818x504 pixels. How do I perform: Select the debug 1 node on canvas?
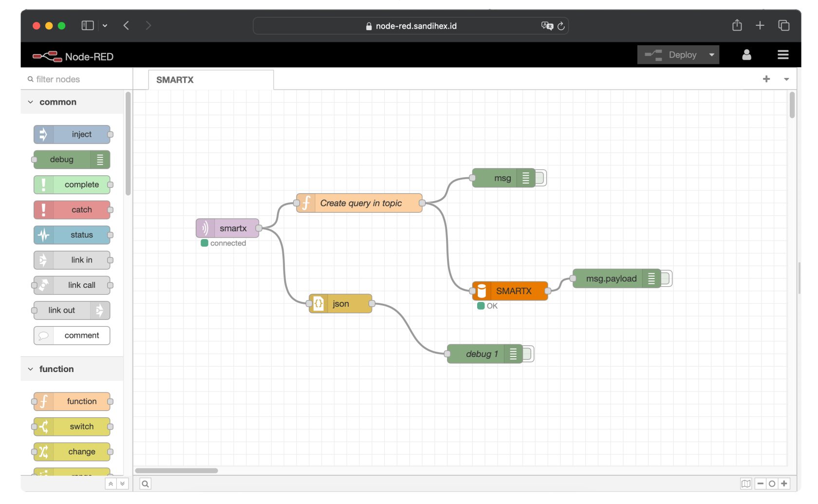pos(485,354)
